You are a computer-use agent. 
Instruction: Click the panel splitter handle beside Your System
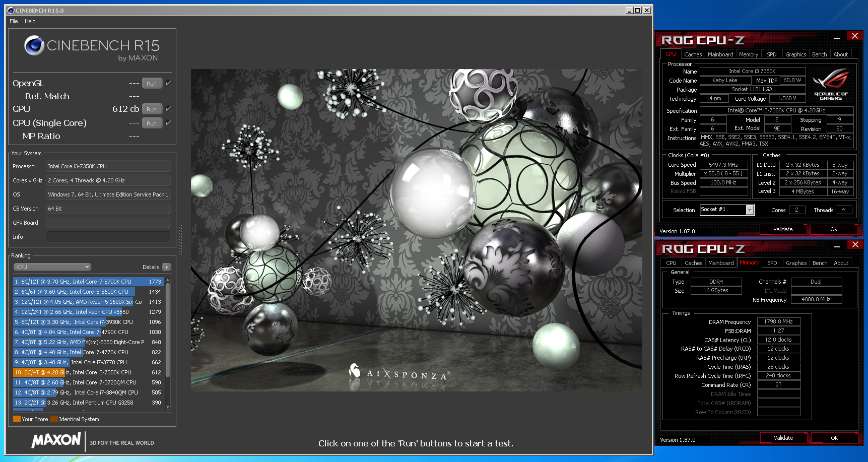[x=180, y=240]
